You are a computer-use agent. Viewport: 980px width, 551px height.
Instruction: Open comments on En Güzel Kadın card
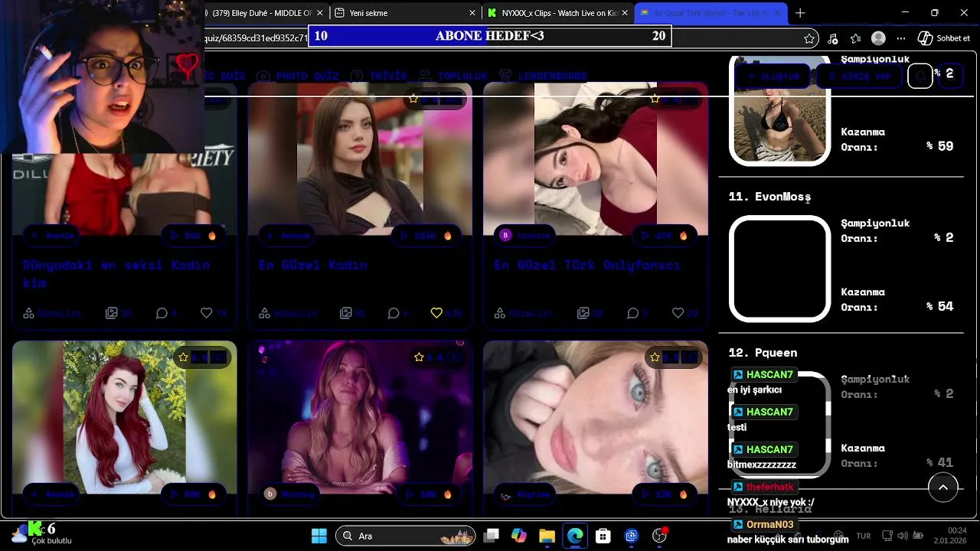point(394,313)
